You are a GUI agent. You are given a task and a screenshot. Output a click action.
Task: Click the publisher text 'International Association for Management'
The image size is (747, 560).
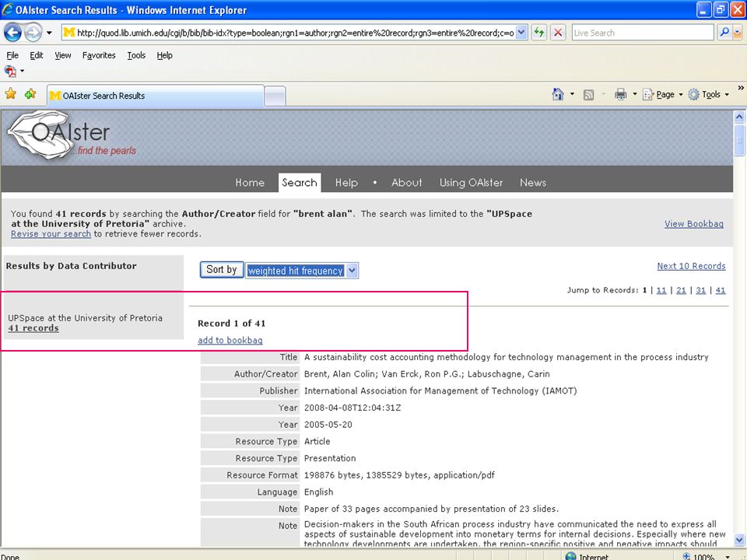440,391
